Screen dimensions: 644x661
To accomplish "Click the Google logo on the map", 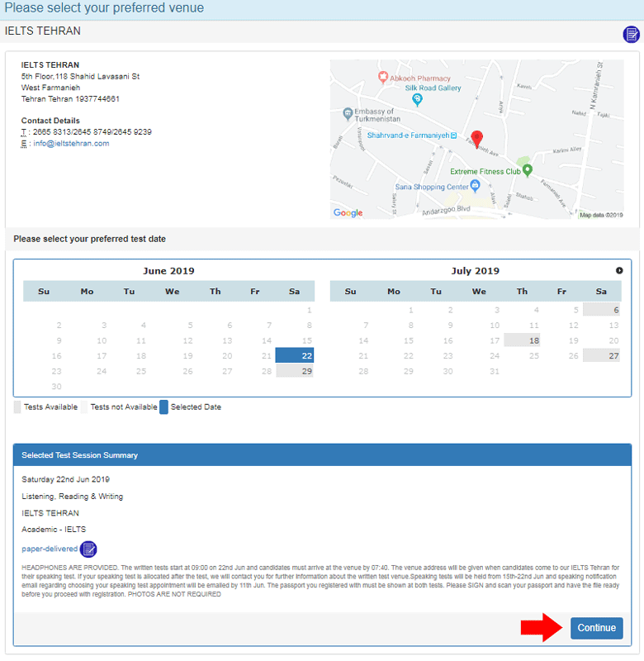I will pyautogui.click(x=348, y=212).
